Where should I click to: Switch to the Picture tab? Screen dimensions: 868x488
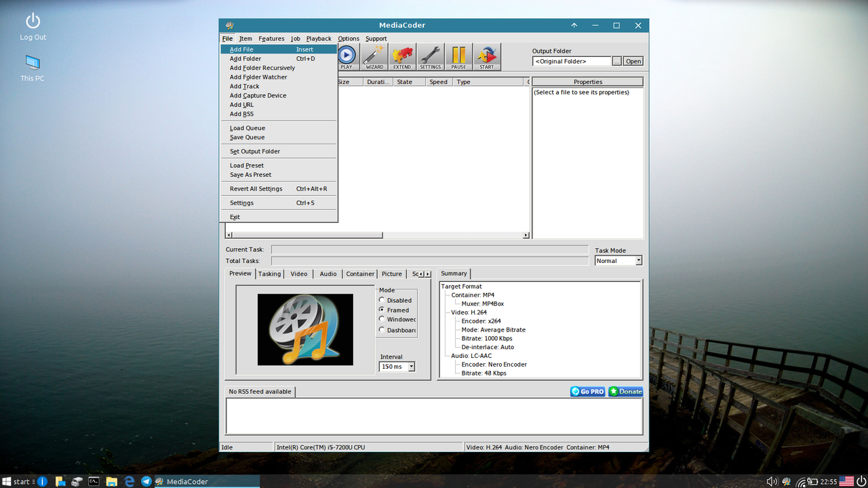point(392,274)
